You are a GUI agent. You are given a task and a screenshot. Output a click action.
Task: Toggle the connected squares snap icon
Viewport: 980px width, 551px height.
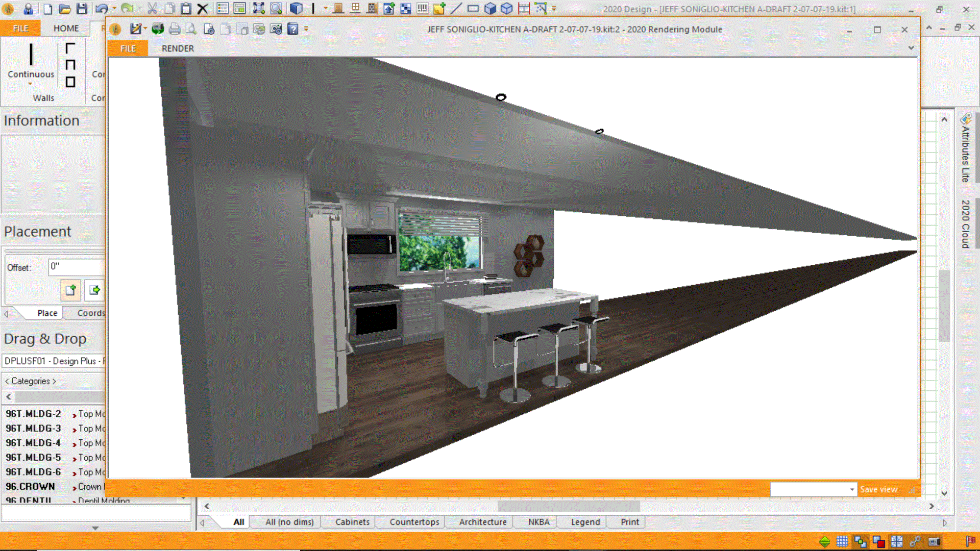(860, 541)
